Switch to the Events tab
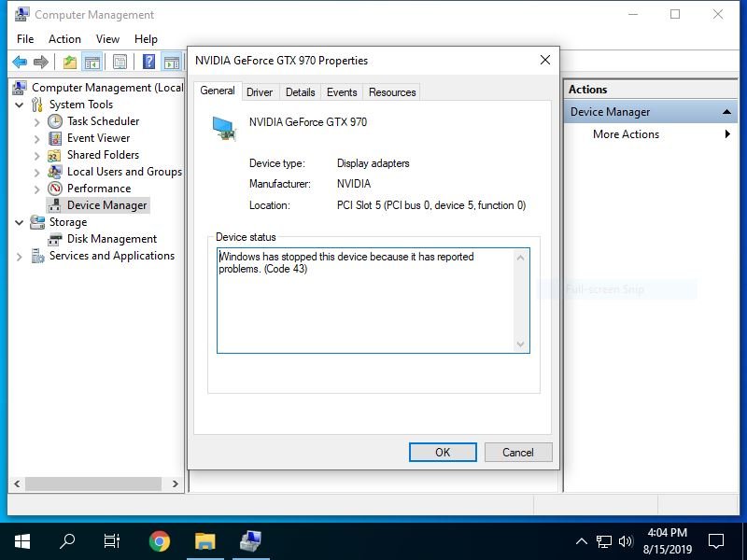The image size is (747, 560). tap(342, 92)
